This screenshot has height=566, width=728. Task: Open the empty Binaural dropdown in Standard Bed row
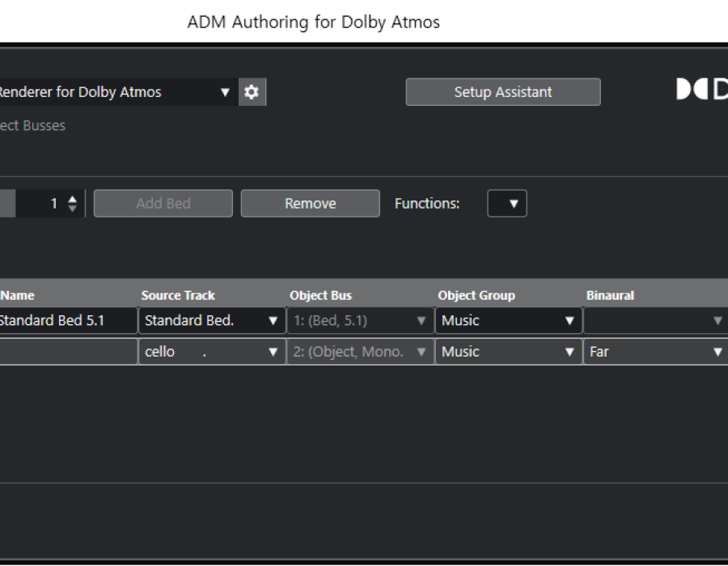[655, 320]
